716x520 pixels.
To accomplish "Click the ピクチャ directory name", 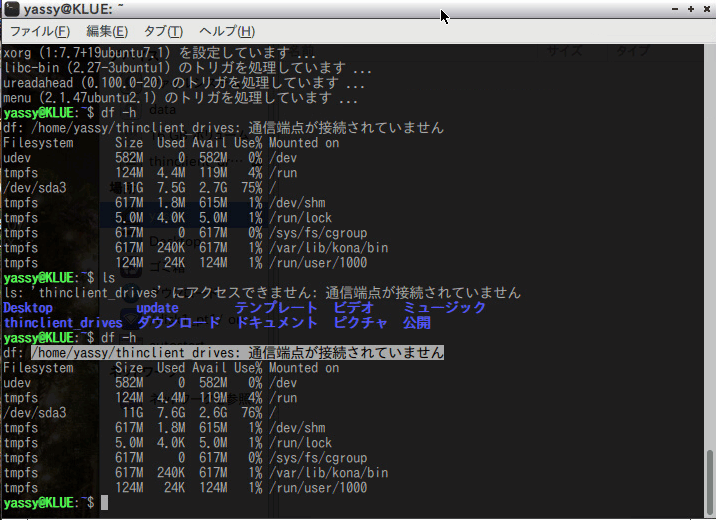I will [361, 323].
